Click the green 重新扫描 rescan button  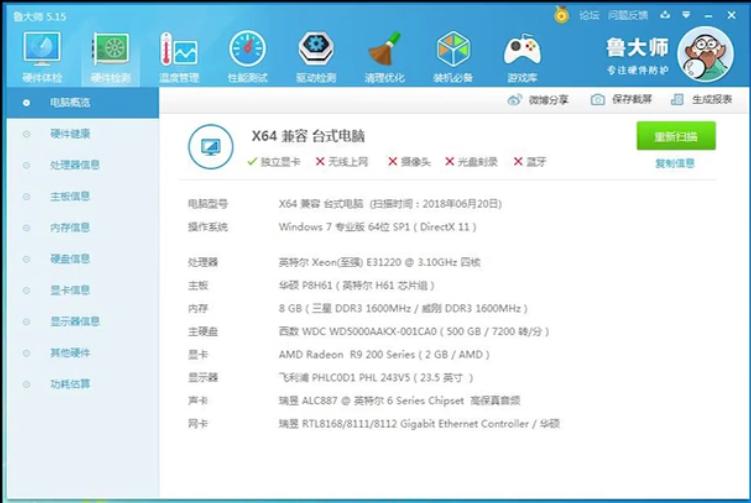pyautogui.click(x=676, y=136)
